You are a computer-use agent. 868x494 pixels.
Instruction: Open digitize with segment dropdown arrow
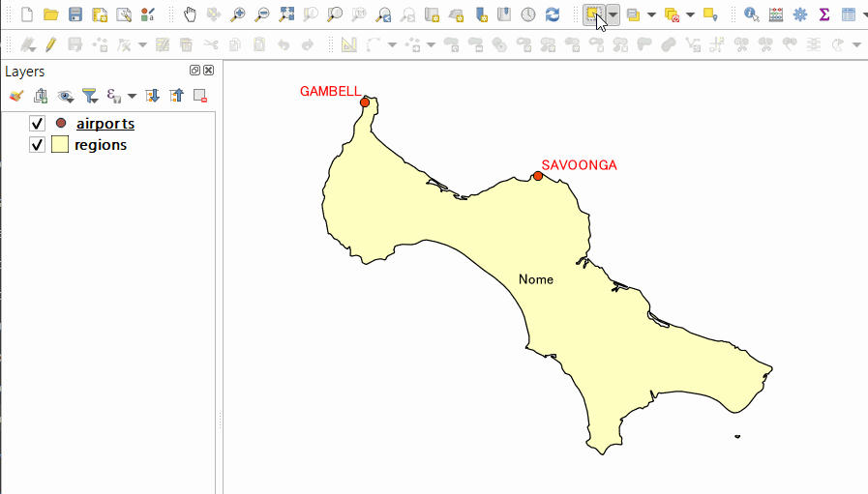click(x=392, y=44)
